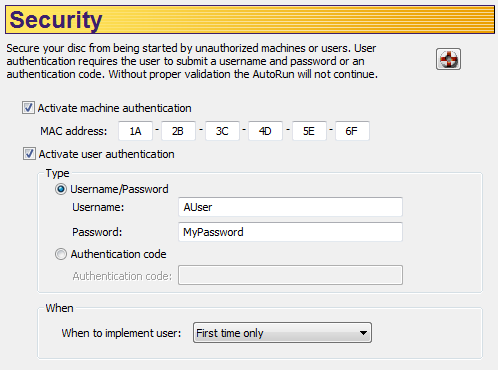Toggle Activate user authentication checkbox
Screen dimensions: 499x370
29,154
